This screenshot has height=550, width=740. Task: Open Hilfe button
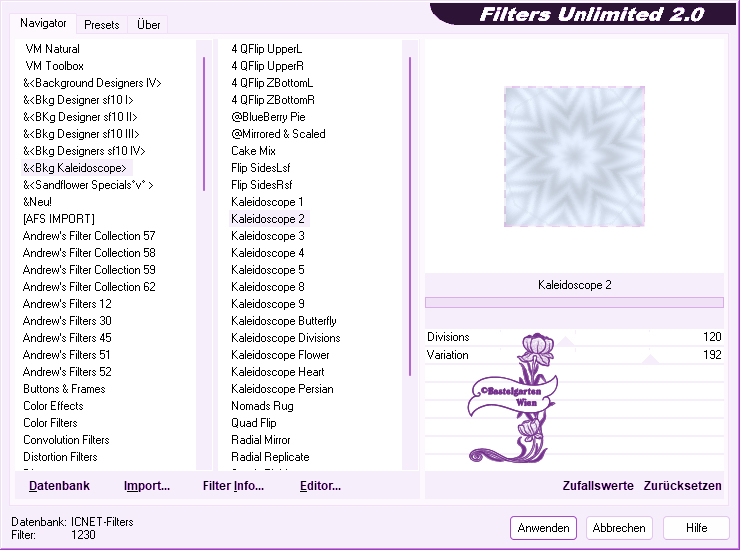696,528
